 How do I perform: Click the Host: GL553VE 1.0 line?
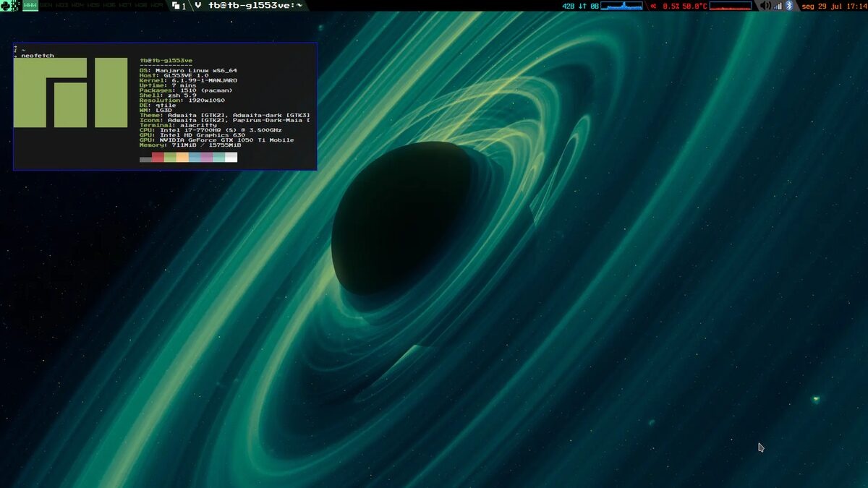[174, 75]
